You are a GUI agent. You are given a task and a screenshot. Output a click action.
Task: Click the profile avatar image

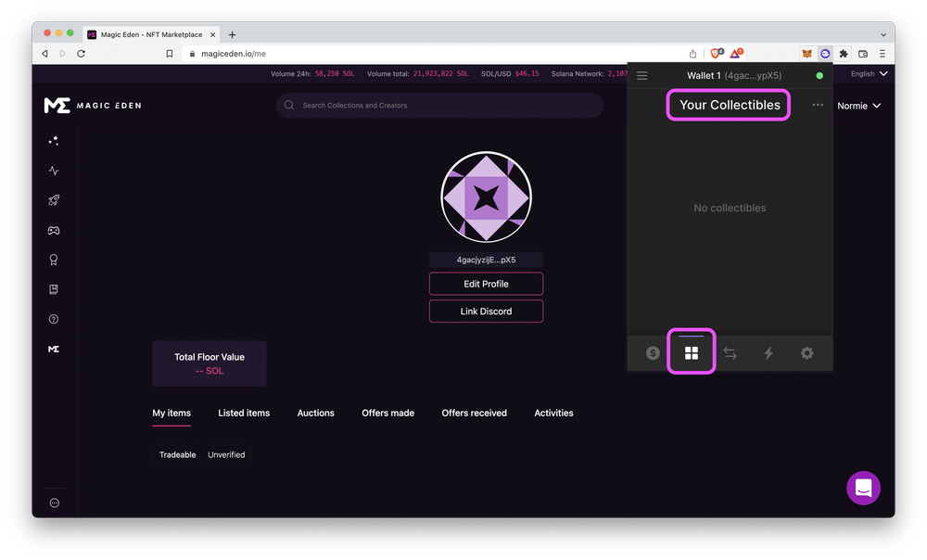click(x=486, y=197)
